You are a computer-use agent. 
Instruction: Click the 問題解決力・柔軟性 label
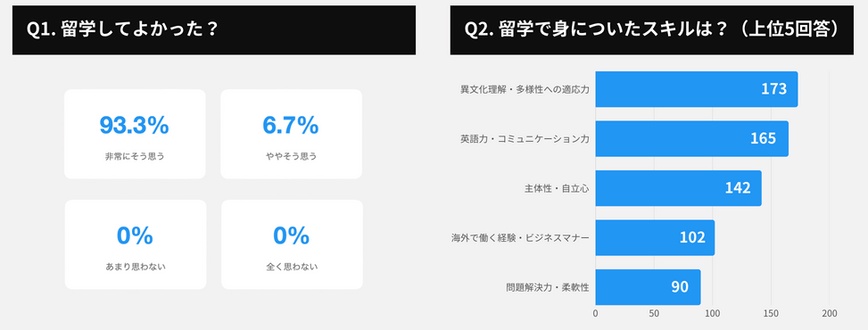point(548,287)
